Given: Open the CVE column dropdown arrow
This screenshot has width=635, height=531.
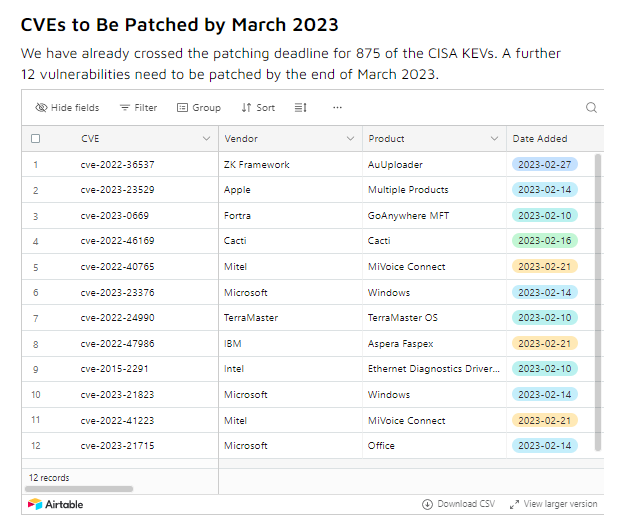Looking at the screenshot, I should (207, 139).
